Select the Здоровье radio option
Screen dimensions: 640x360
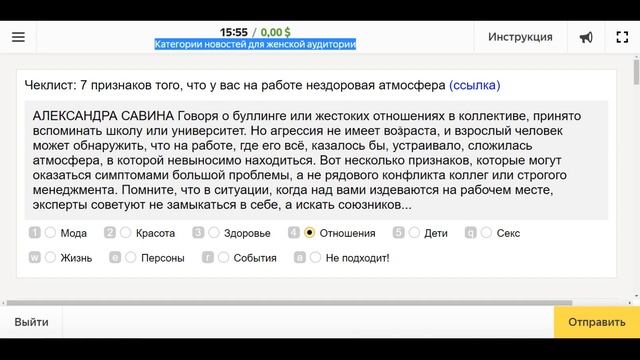click(214, 233)
